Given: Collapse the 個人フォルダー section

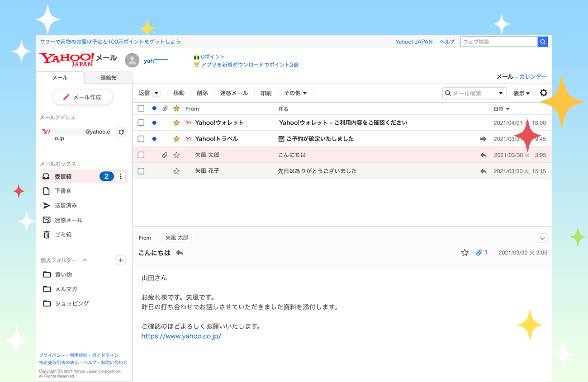Looking at the screenshot, I should [84, 260].
